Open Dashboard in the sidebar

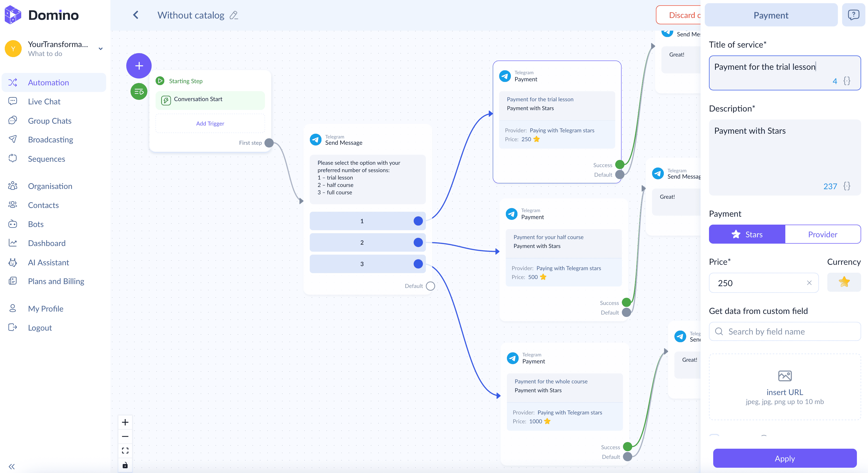tap(54, 243)
